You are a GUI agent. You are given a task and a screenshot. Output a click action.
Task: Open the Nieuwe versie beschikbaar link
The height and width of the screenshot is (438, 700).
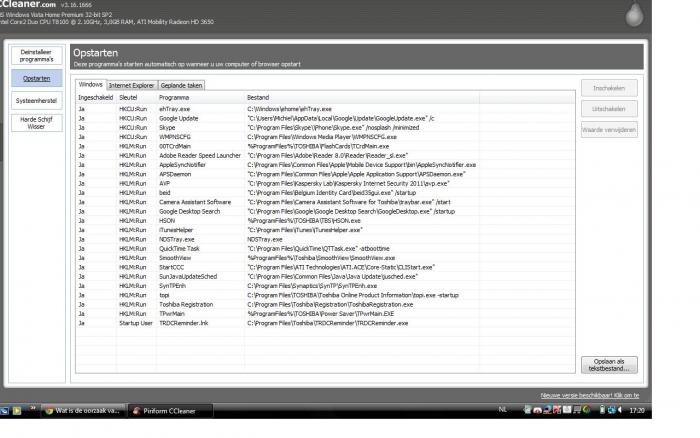pyautogui.click(x=590, y=396)
